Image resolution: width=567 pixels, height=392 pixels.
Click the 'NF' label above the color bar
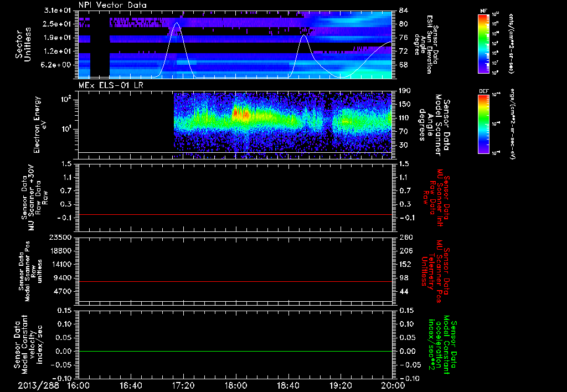click(x=484, y=11)
